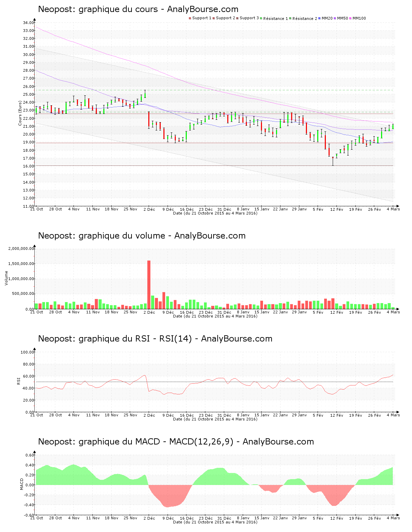The width and height of the screenshot is (412, 532).
Task: Click '31 Déc' date on RSI chart axis
Action: click(x=225, y=415)
